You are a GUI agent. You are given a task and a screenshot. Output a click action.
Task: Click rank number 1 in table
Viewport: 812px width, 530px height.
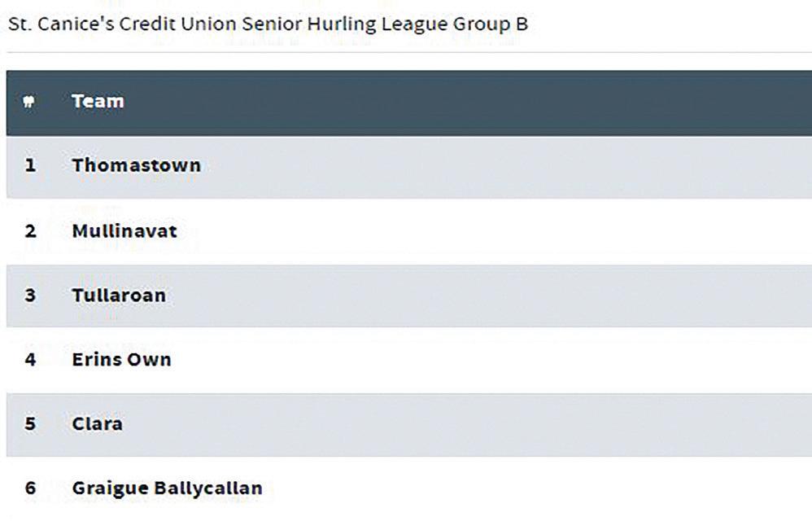tap(31, 165)
